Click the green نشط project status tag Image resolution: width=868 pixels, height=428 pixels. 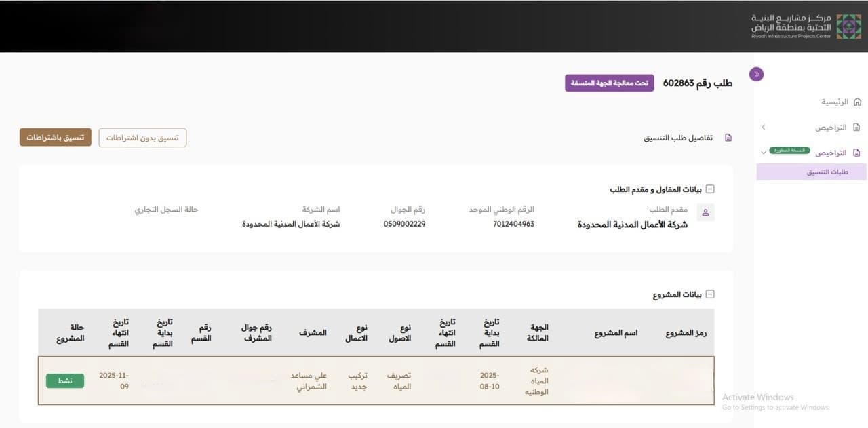(x=65, y=381)
